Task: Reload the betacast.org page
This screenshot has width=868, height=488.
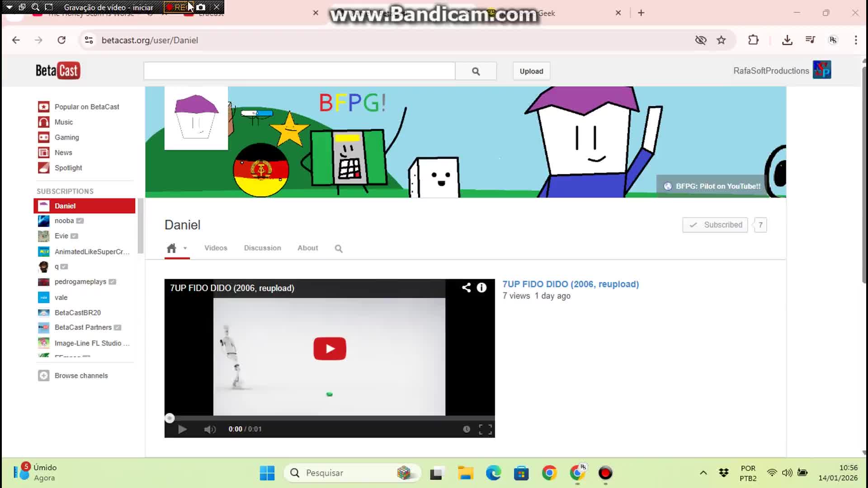Action: [x=61, y=40]
